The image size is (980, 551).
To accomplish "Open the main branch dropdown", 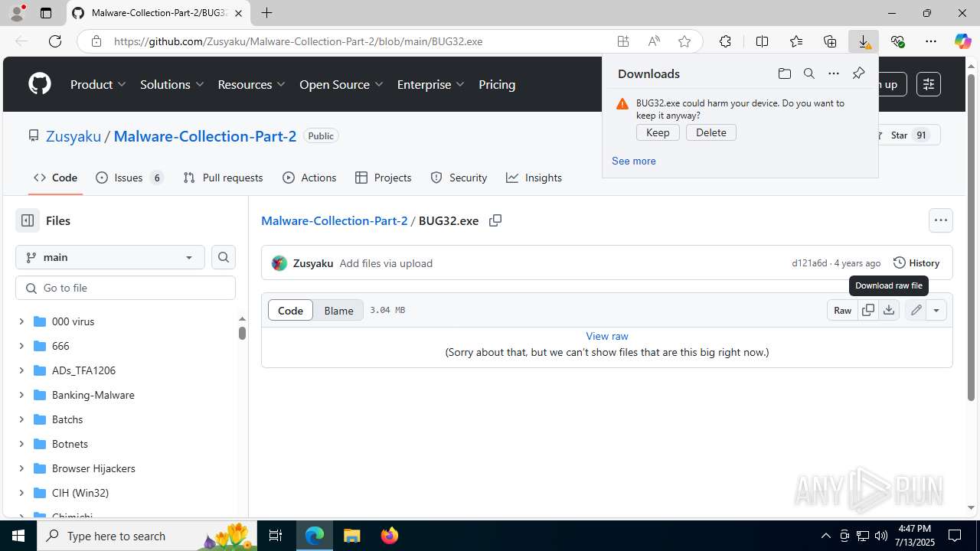I will click(x=110, y=257).
